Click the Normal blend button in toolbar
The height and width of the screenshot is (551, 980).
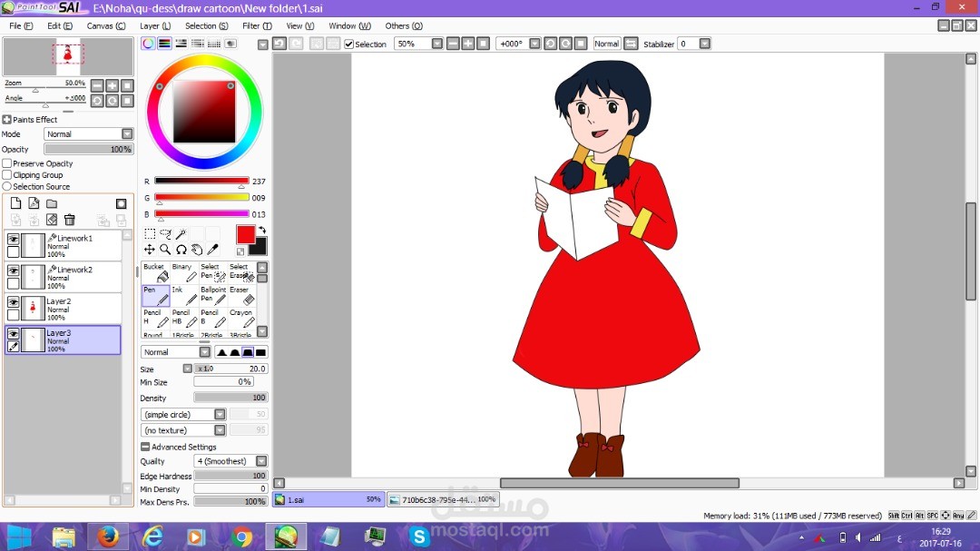606,44
